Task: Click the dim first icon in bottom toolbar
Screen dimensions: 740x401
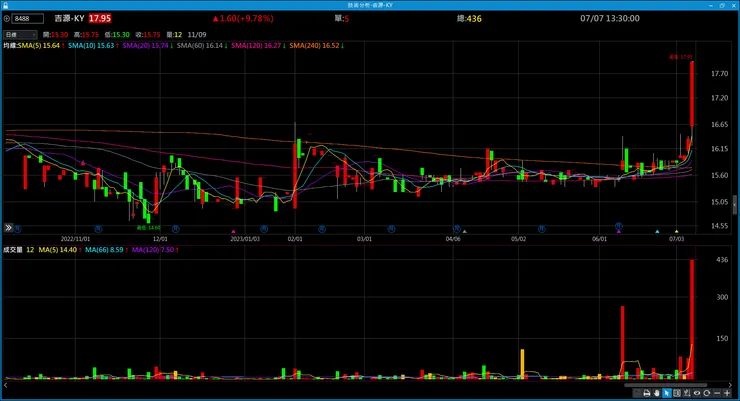Action: point(637,393)
